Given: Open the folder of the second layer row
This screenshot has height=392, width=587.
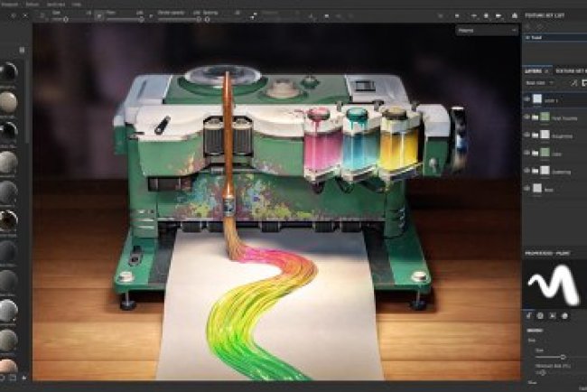Looking at the screenshot, I should coord(536,117).
